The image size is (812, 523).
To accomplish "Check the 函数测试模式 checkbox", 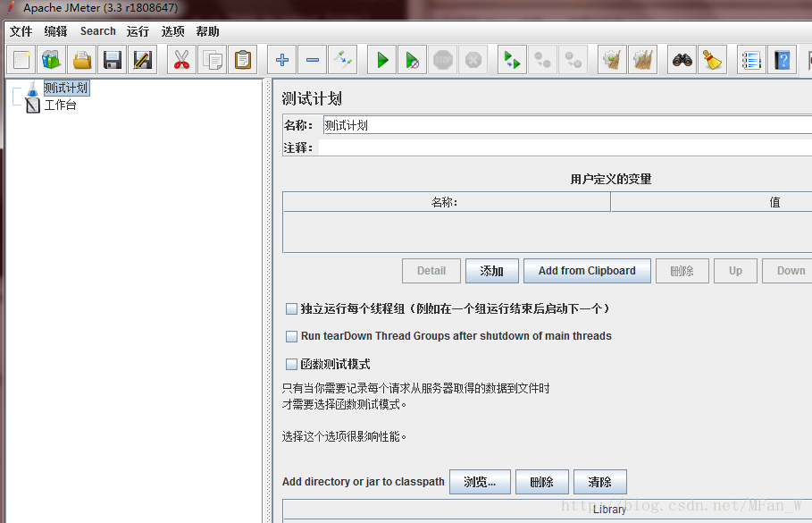I will pos(291,365).
